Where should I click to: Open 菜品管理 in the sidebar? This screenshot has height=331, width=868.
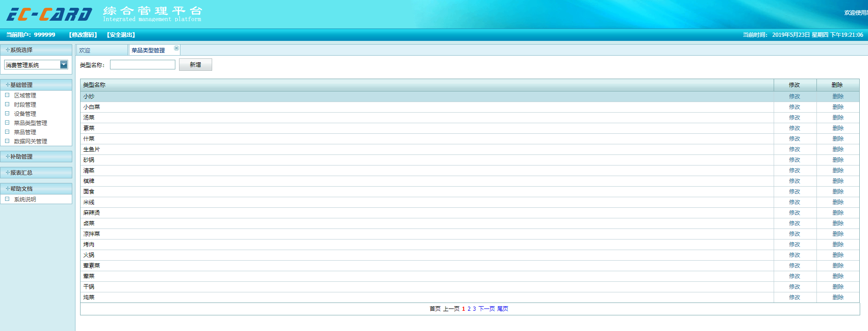coord(25,132)
